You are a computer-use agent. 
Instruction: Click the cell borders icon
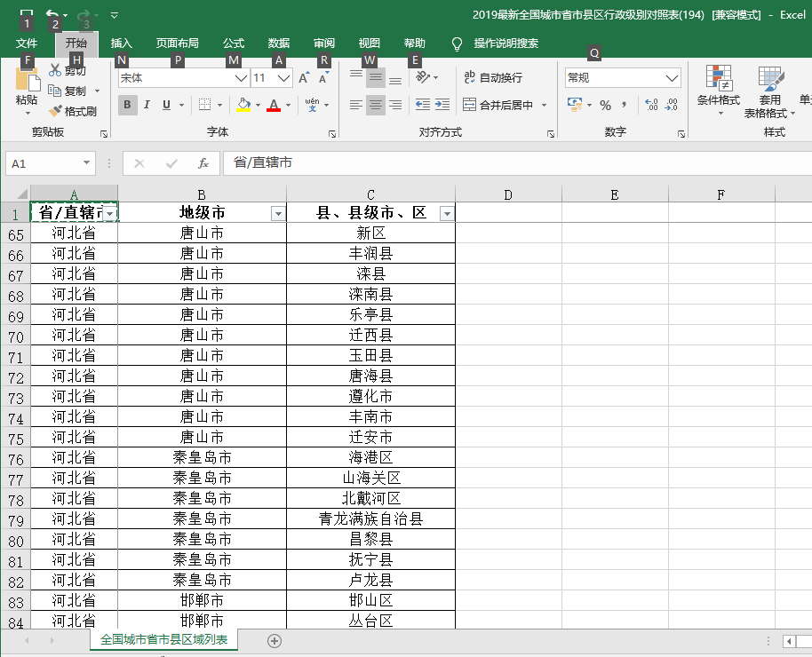pyautogui.click(x=204, y=105)
